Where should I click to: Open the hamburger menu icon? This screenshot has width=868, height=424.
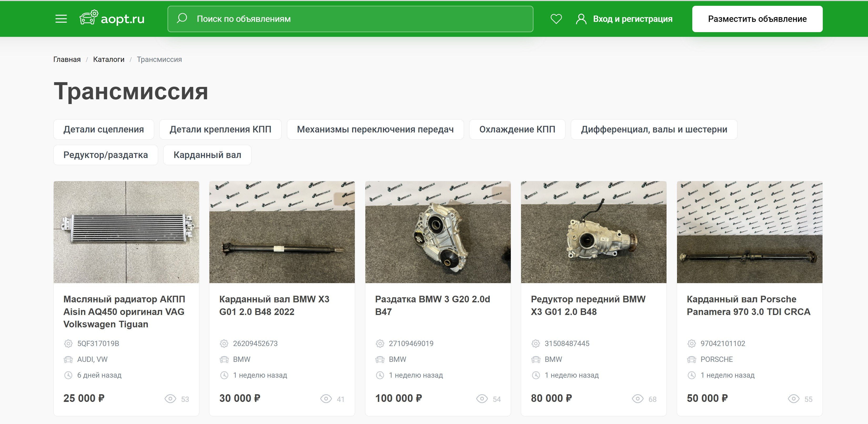click(61, 19)
